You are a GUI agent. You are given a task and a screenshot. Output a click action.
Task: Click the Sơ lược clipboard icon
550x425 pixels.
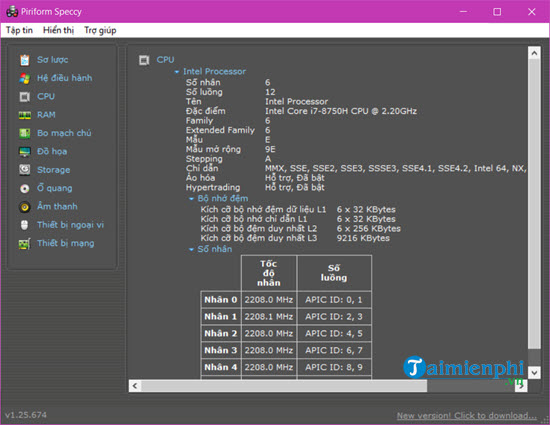click(25, 60)
